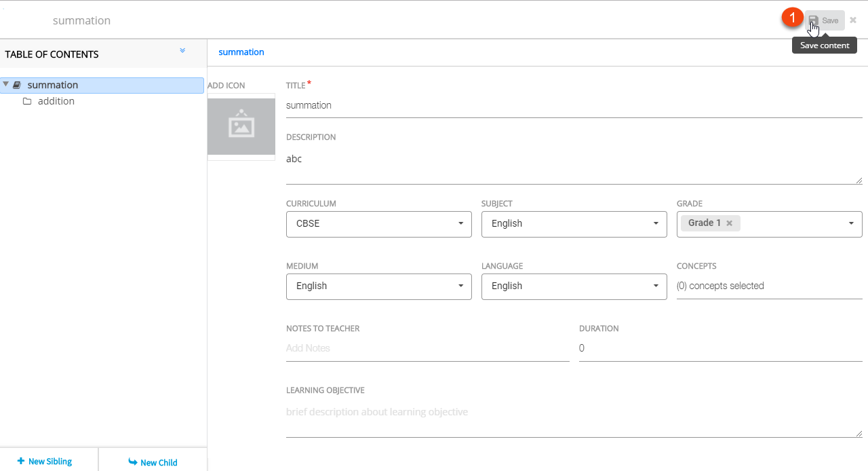Collapse table of contents with double chevron
The image size is (868, 471).
point(182,51)
